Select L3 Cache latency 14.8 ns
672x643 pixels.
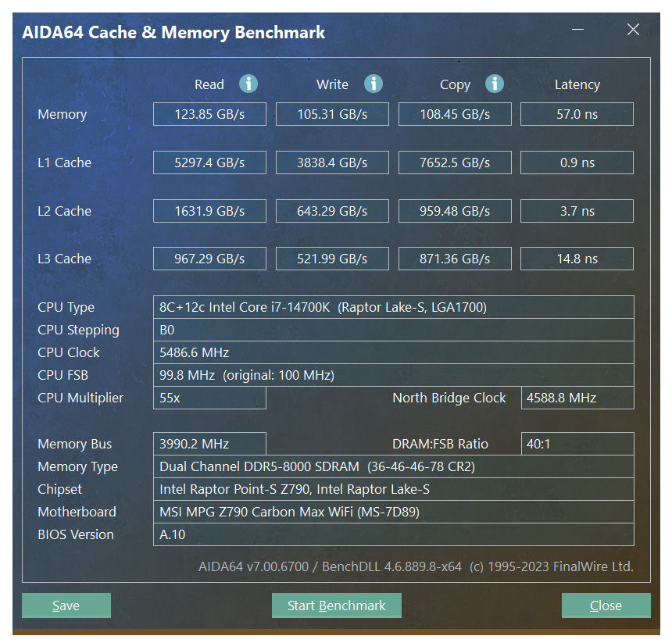pos(577,259)
